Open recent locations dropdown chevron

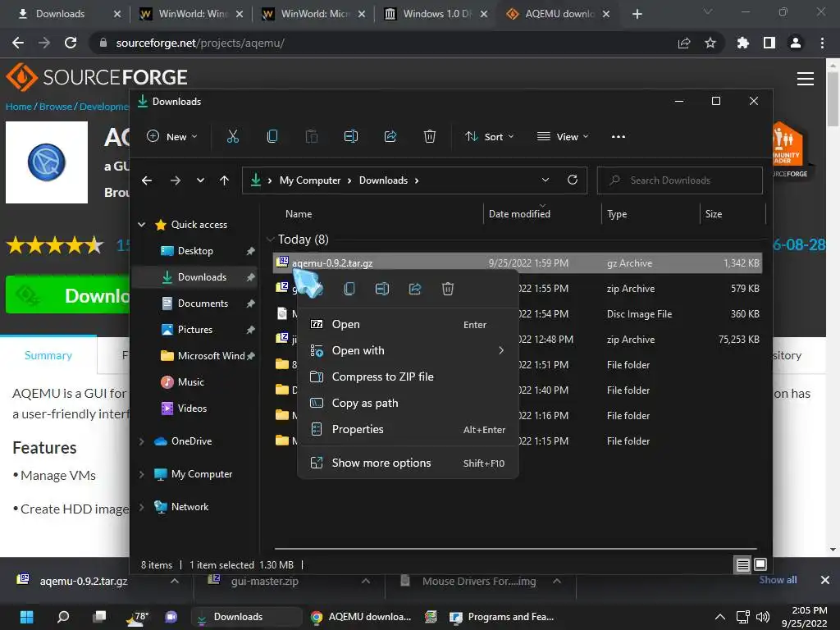click(200, 180)
